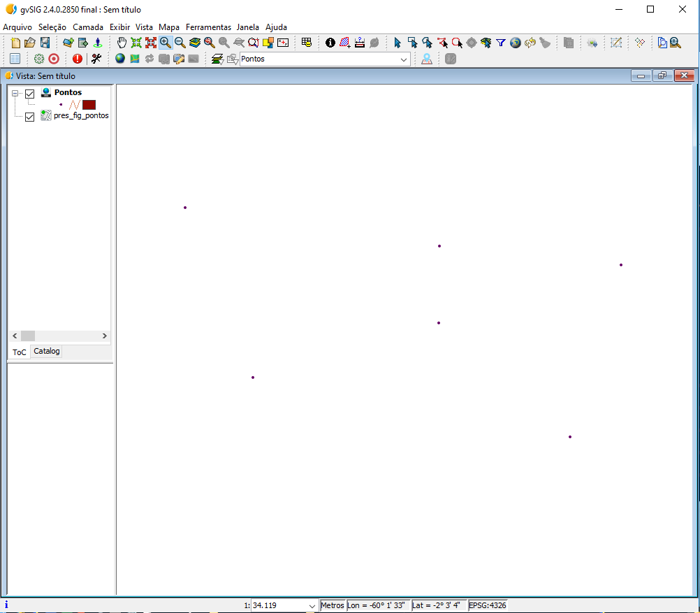Activate the Zoom In magnifier tool
Screen dimensions: 700x613
[165, 43]
